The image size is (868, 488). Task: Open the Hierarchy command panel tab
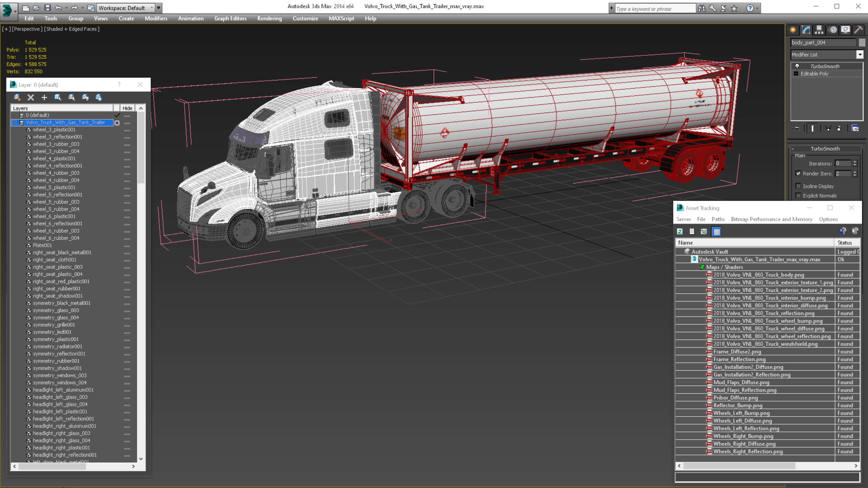pyautogui.click(x=819, y=30)
